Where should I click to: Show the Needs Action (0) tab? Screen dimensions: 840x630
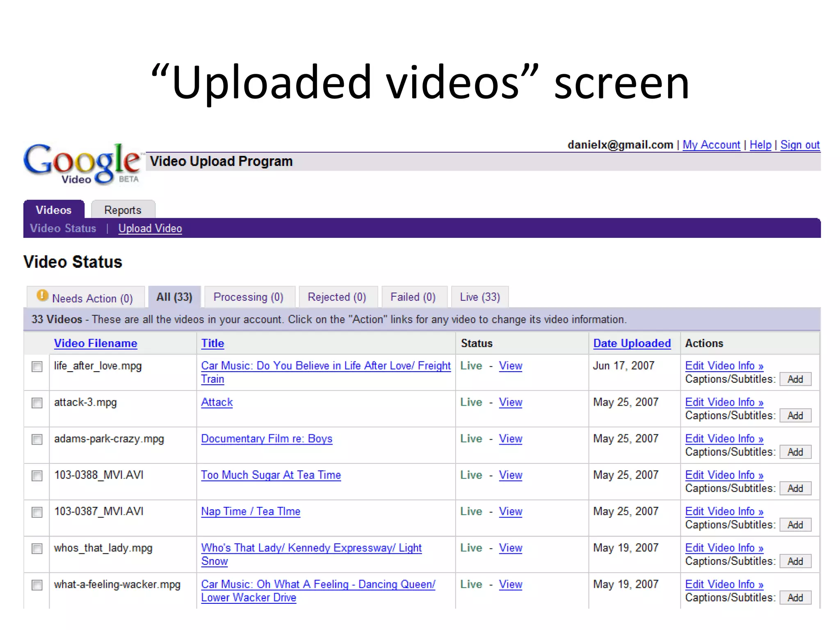pyautogui.click(x=86, y=297)
